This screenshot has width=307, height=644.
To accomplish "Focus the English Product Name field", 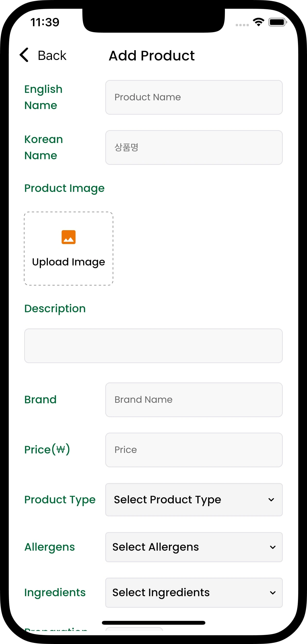I will (194, 97).
